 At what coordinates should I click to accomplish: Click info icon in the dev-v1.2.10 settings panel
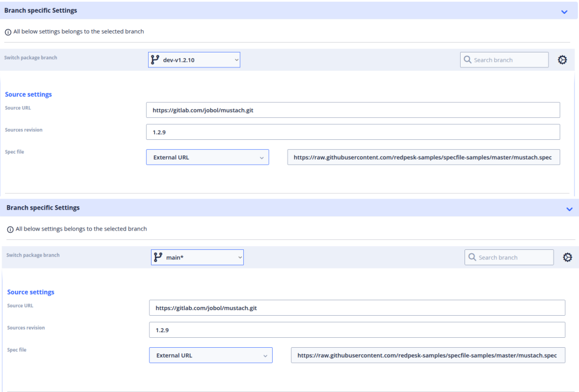coord(7,32)
